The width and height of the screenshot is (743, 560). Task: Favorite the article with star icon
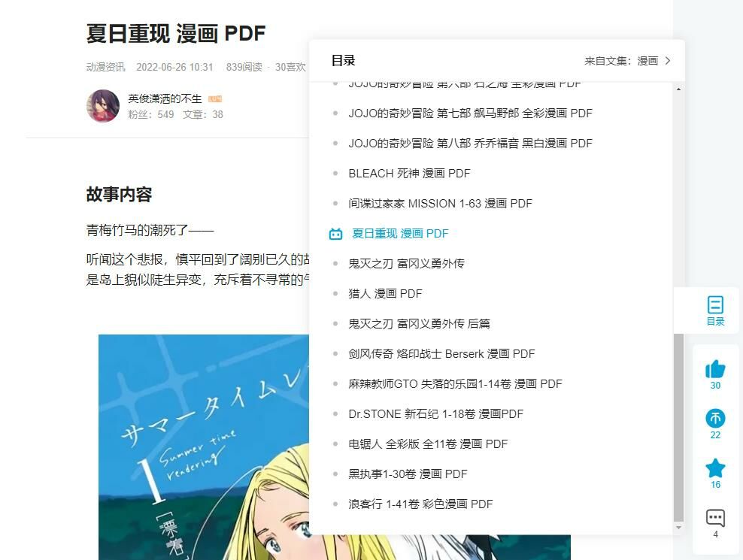point(715,468)
